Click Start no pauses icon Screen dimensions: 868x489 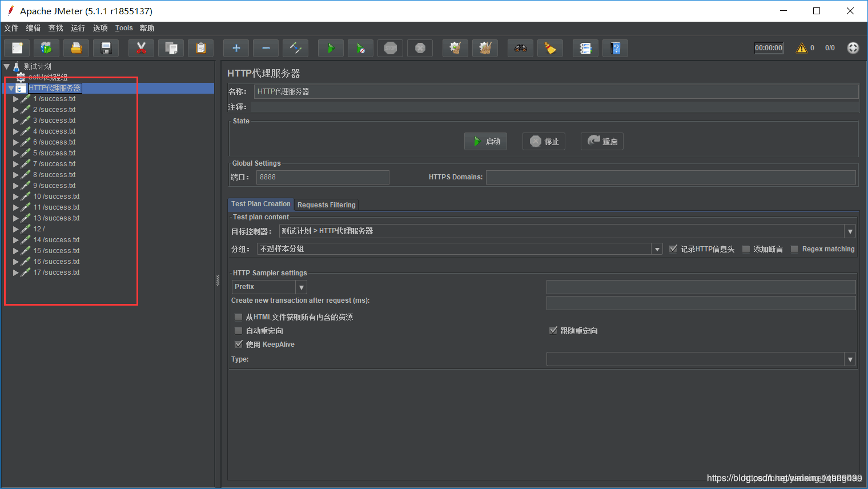pos(360,49)
